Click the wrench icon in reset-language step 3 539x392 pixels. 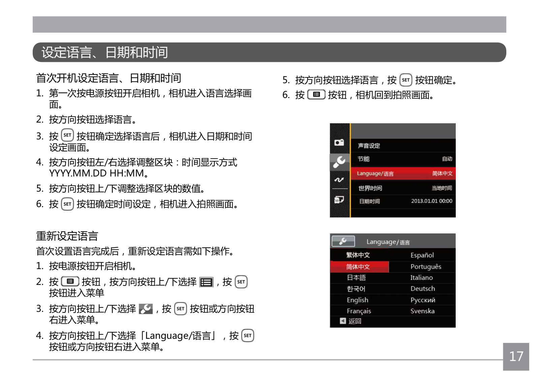pyautogui.click(x=146, y=309)
